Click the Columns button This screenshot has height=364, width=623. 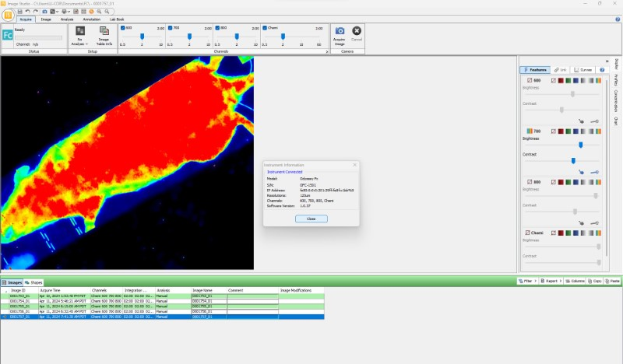tap(575, 281)
